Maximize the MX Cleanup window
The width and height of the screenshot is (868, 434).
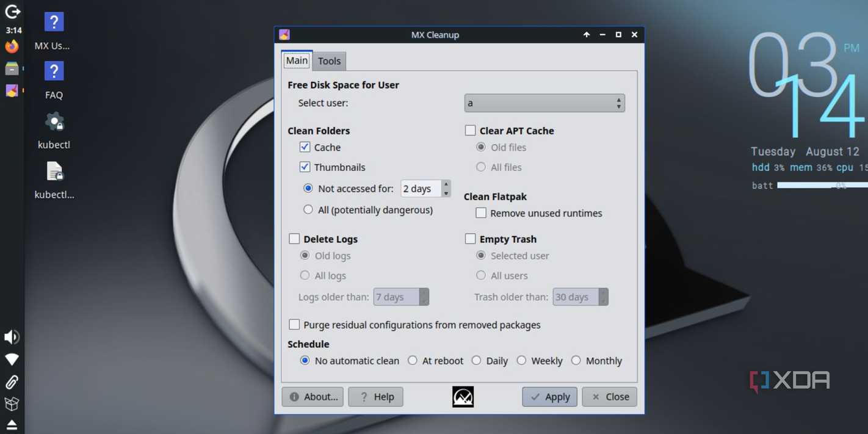[618, 35]
